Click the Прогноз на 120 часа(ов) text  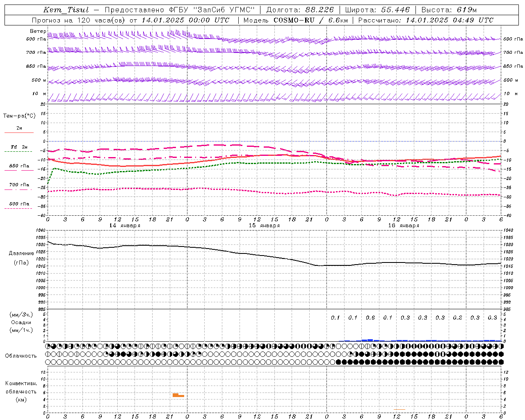[79, 20]
